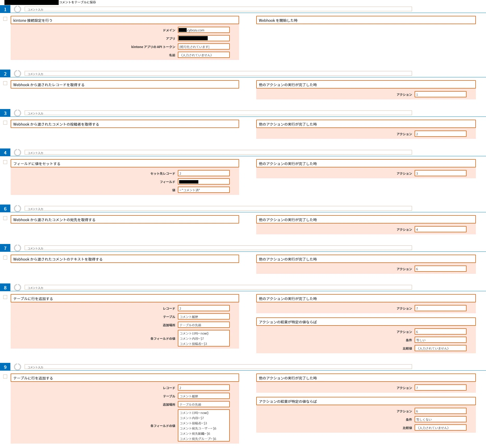Open 'Webhook から渡されたレコードを取得する' action selector
This screenshot has width=486, height=448.
[125, 85]
